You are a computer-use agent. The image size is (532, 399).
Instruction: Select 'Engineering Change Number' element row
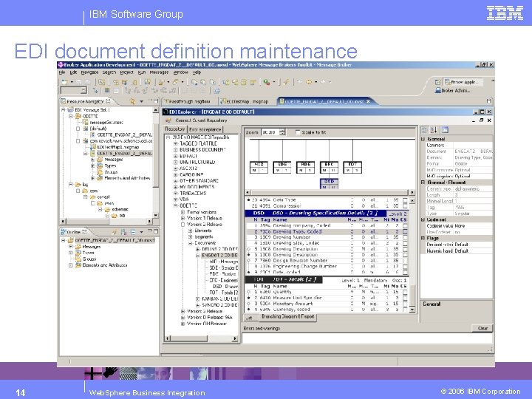[x=328, y=266]
